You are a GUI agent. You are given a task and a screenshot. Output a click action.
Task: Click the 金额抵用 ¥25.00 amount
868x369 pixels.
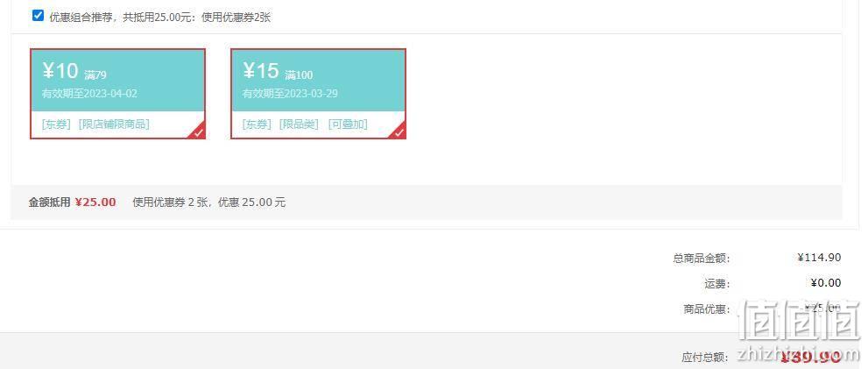[95, 202]
